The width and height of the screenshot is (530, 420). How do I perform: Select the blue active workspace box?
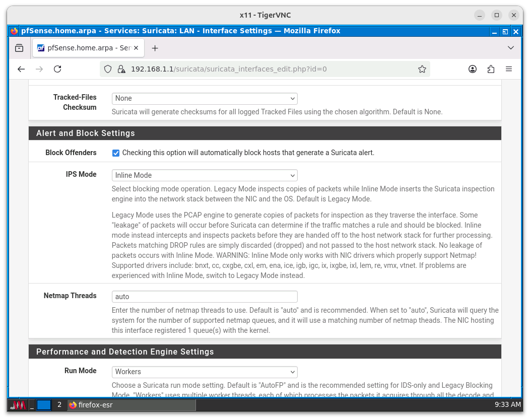[44, 405]
